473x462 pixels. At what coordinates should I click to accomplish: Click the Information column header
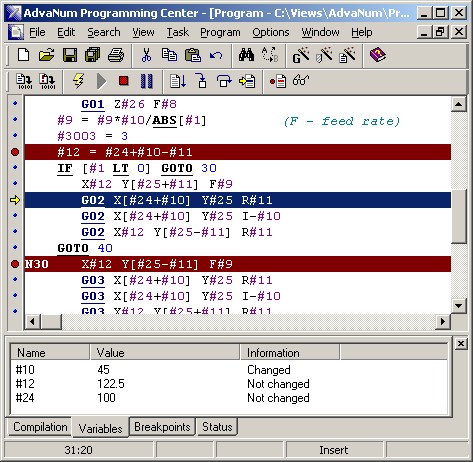pyautogui.click(x=290, y=353)
